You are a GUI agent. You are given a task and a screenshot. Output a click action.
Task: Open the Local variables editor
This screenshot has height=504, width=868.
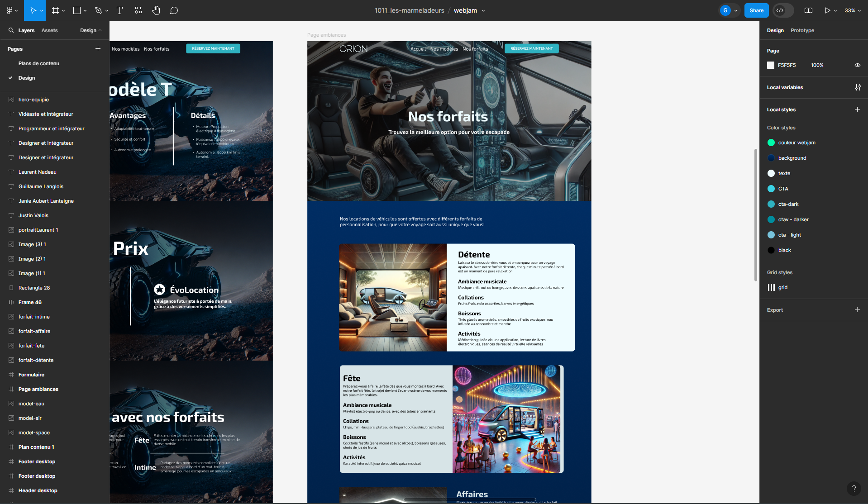(858, 87)
